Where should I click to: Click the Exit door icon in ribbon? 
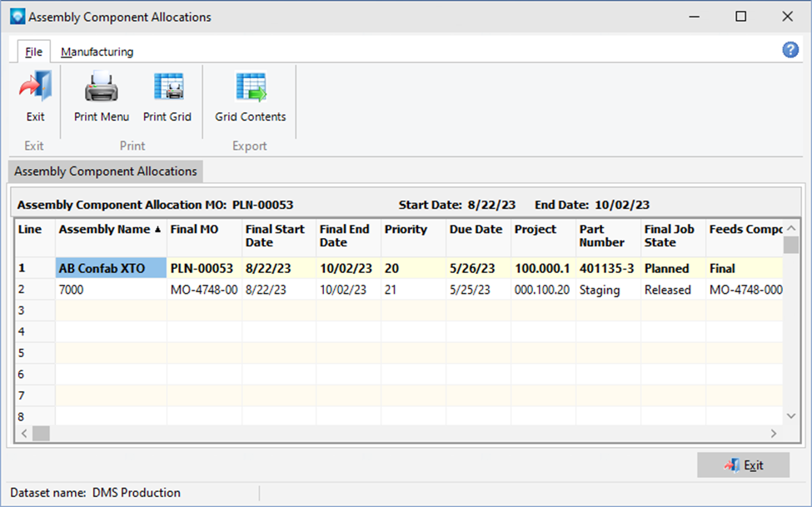click(x=35, y=87)
